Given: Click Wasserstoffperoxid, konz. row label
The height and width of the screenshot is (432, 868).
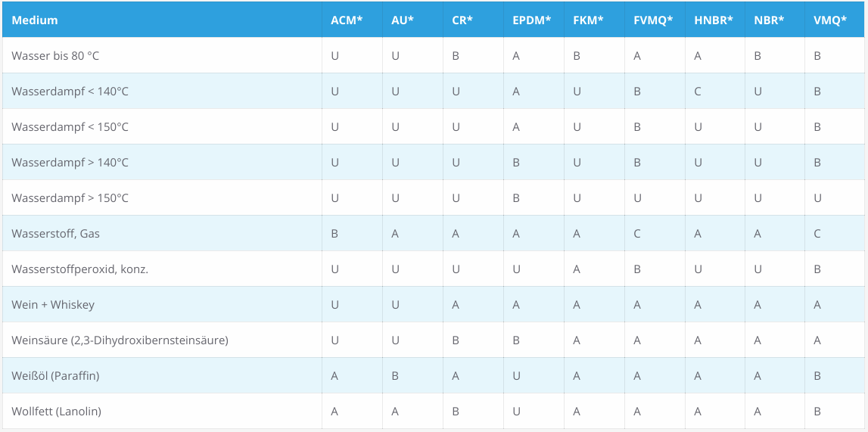Looking at the screenshot, I should tap(79, 269).
